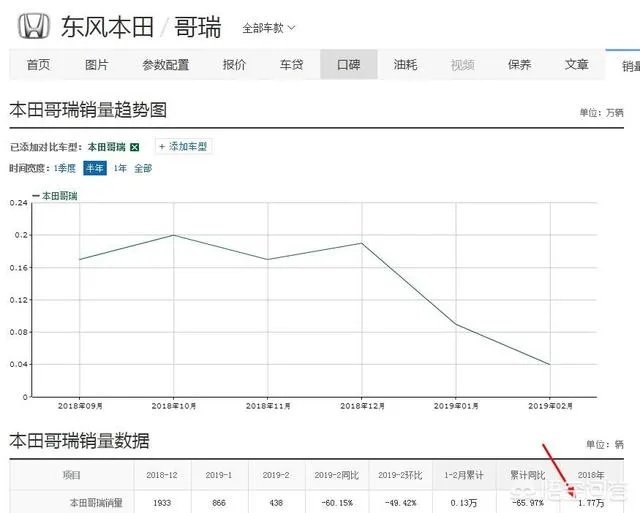Click the 2018-12 table column header

pyautogui.click(x=162, y=475)
